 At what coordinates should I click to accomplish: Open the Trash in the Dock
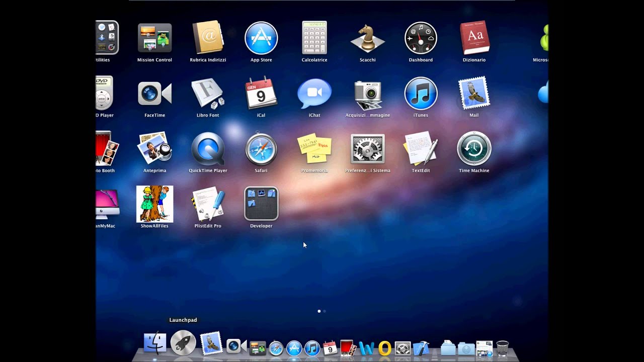(502, 348)
